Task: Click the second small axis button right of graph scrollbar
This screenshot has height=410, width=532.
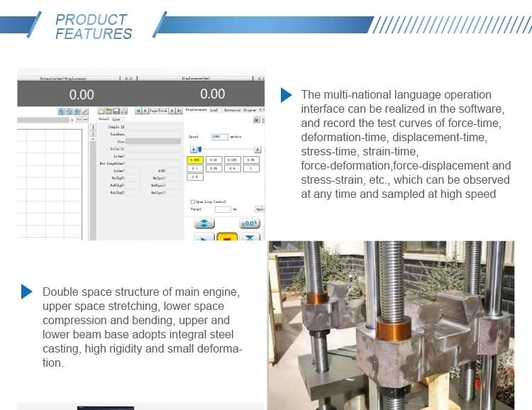Action: click(x=86, y=119)
